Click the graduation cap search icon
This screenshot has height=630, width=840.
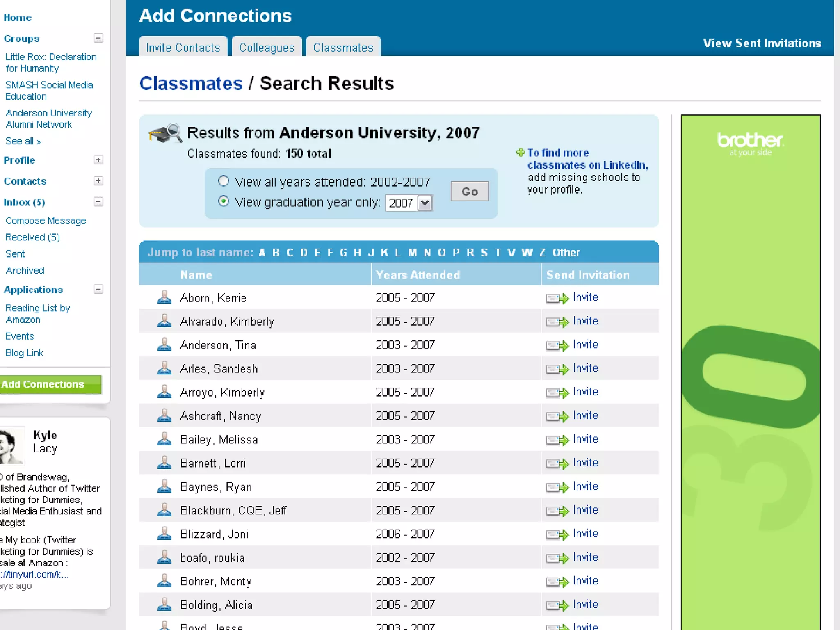click(x=166, y=133)
